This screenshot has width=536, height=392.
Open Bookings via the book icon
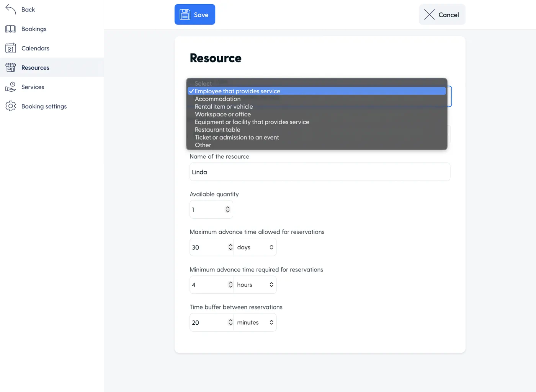(x=11, y=29)
